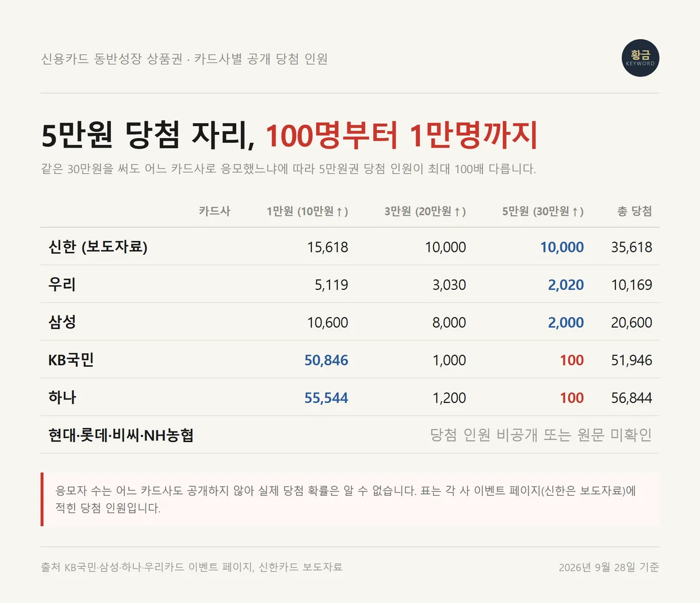Click the 하나 value 1,200
The width and height of the screenshot is (700, 603).
(x=449, y=398)
